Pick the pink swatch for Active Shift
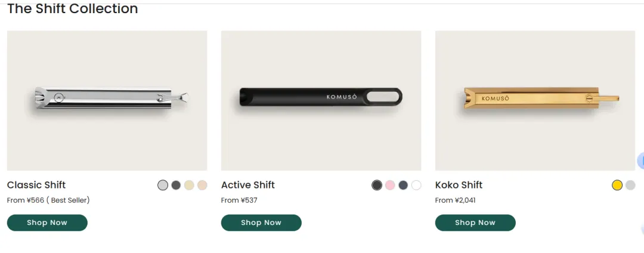Screen dimensions: 644x253 pyautogui.click(x=390, y=186)
